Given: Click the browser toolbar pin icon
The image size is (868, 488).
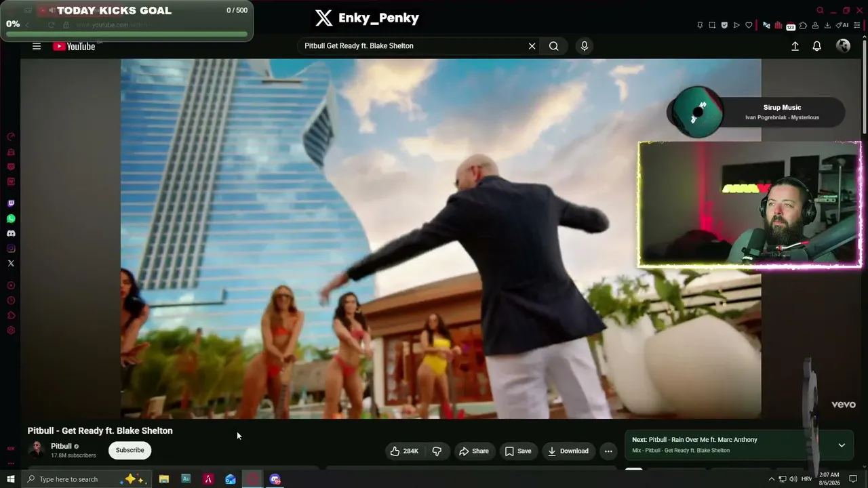Looking at the screenshot, I should tap(700, 25).
